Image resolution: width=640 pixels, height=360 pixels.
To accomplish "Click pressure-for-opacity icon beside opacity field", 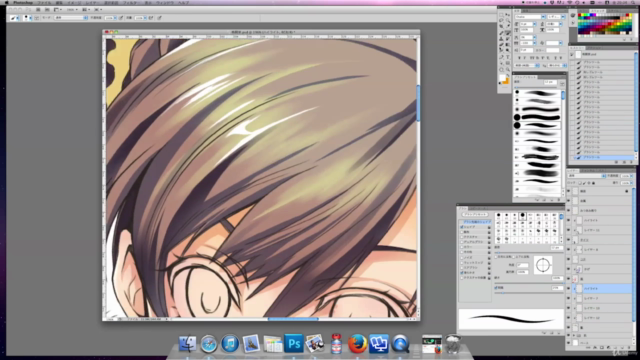I will tap(120, 18).
